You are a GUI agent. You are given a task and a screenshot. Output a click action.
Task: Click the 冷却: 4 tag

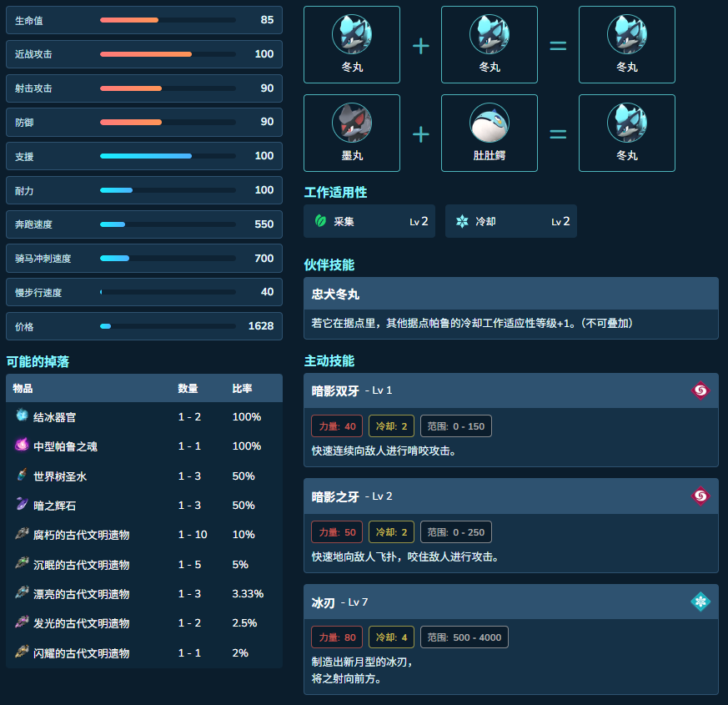(x=391, y=637)
